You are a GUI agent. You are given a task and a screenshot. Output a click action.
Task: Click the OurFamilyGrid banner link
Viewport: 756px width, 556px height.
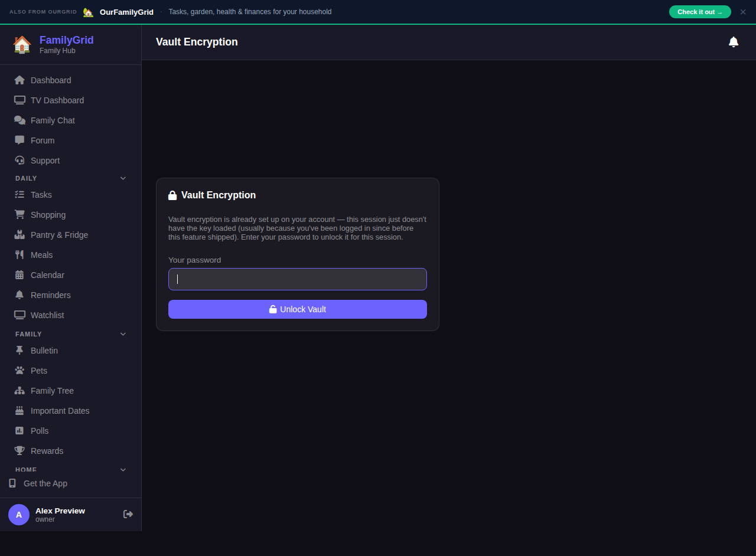pos(126,12)
